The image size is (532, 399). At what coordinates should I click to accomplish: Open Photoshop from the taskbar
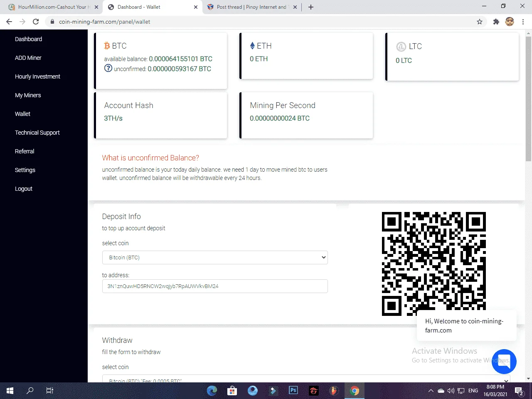coord(293,391)
